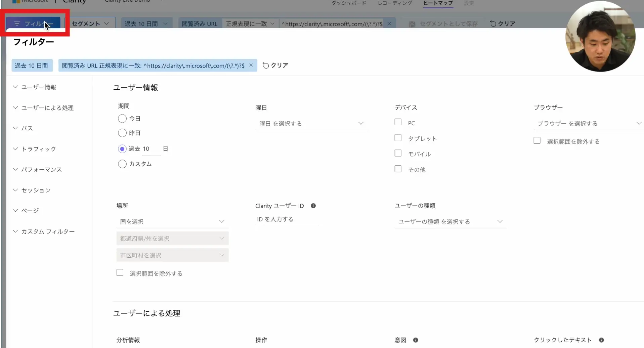Click the フィルター button with filter icon
Viewport: 644px width, 348px height.
[x=33, y=24]
